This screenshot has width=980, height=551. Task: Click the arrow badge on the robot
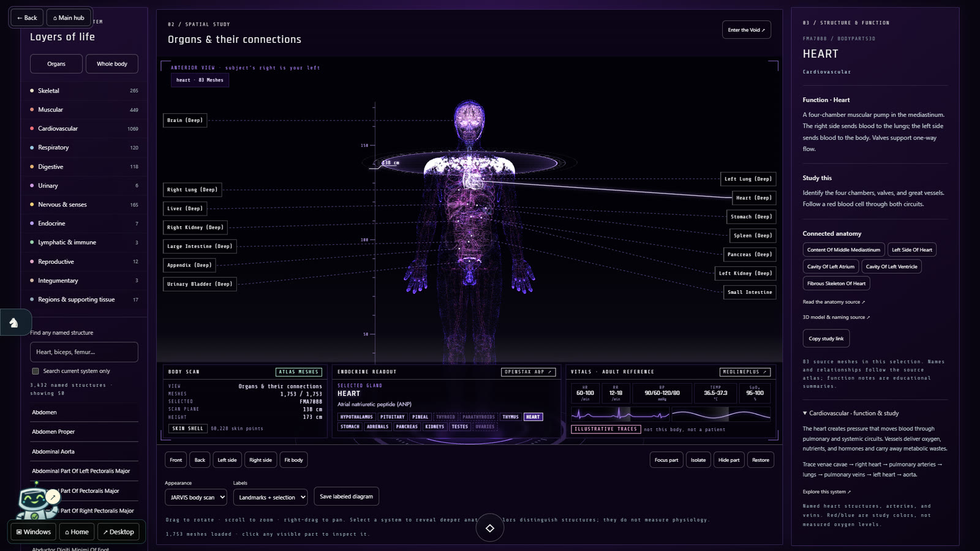point(53,497)
